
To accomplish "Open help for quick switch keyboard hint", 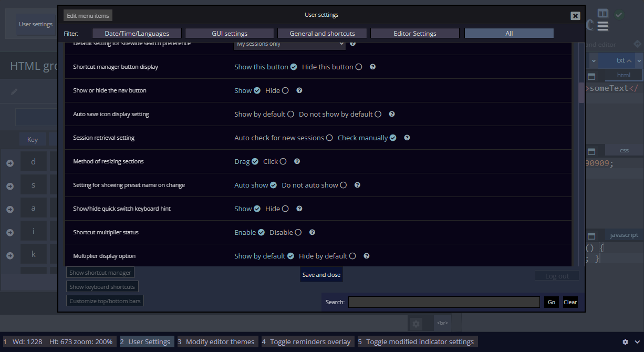I will (x=299, y=209).
